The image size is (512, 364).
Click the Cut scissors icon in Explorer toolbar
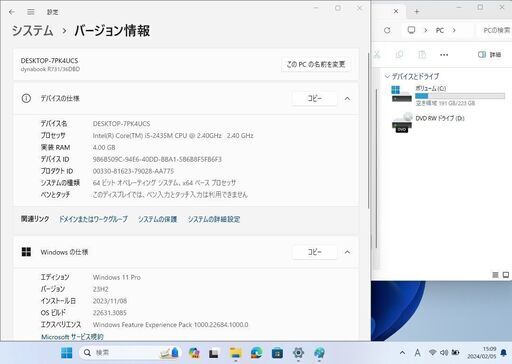point(377,54)
